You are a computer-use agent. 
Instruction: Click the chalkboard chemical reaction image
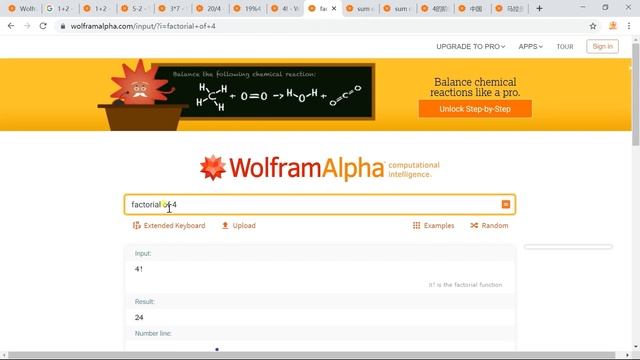coord(263,91)
